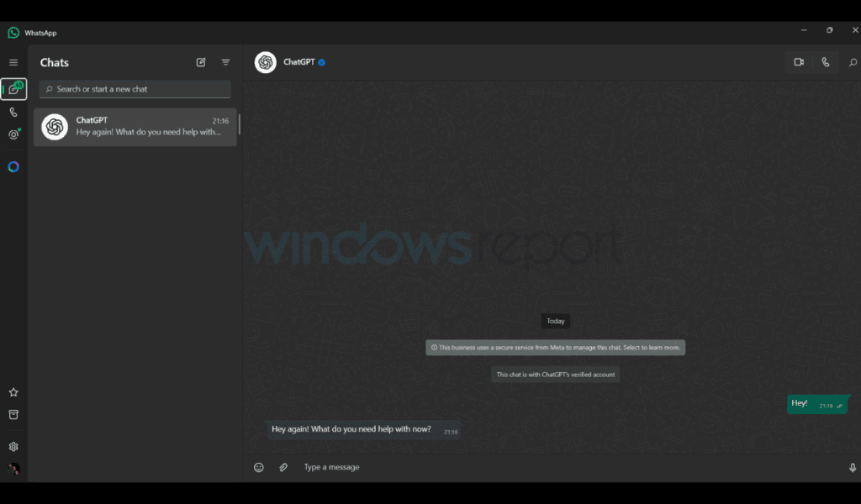Click the blue verified badge next to ChatGPT
This screenshot has height=504, width=861.
[x=322, y=62]
